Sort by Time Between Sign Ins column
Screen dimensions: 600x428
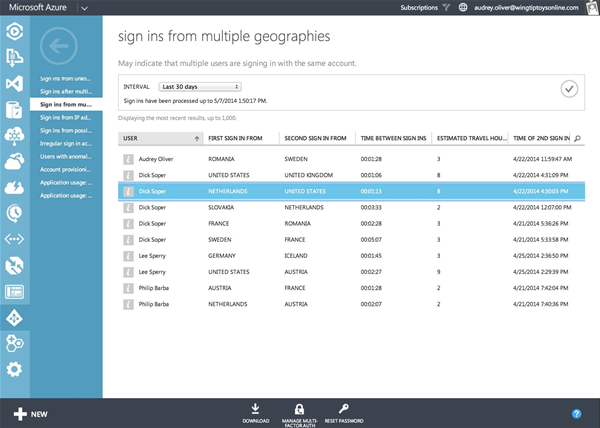(x=393, y=138)
